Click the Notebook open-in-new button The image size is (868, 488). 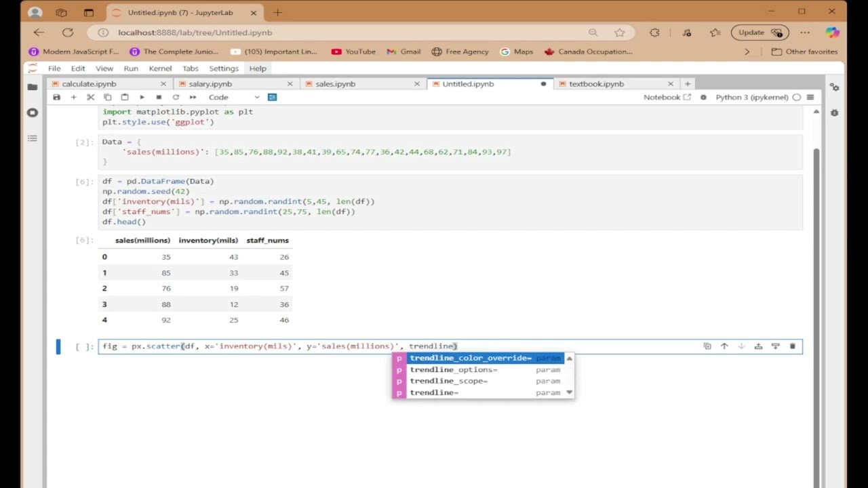tap(667, 97)
